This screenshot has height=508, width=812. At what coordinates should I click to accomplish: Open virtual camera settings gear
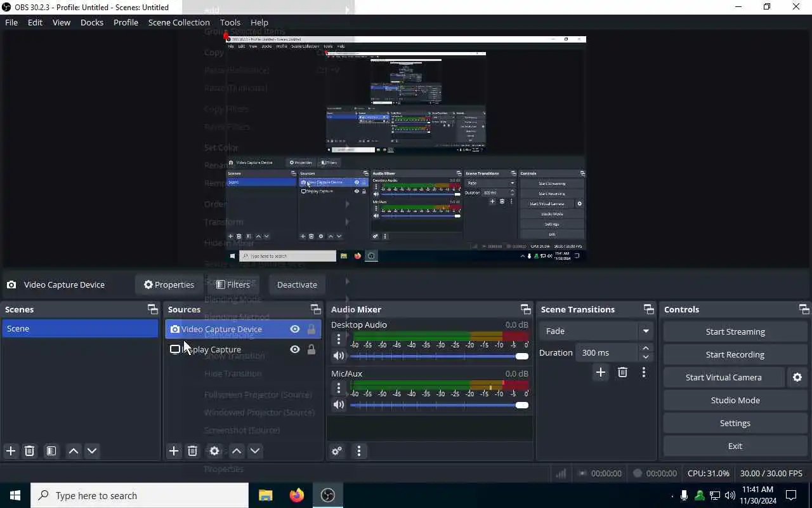[x=797, y=377]
